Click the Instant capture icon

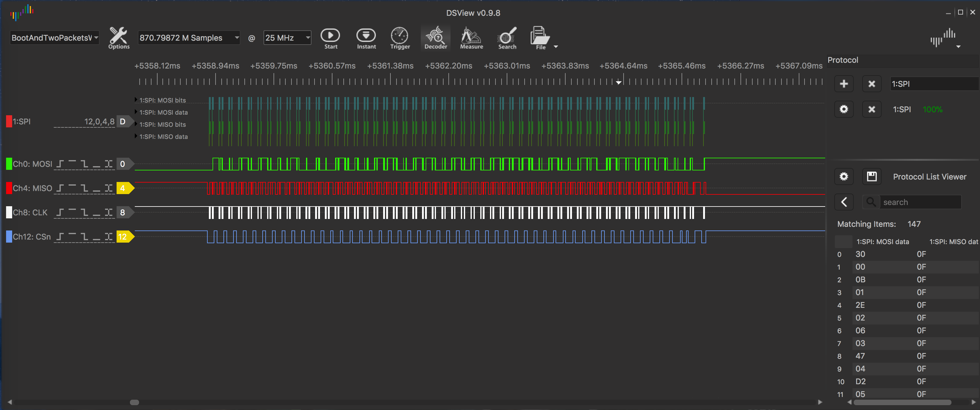pyautogui.click(x=366, y=38)
